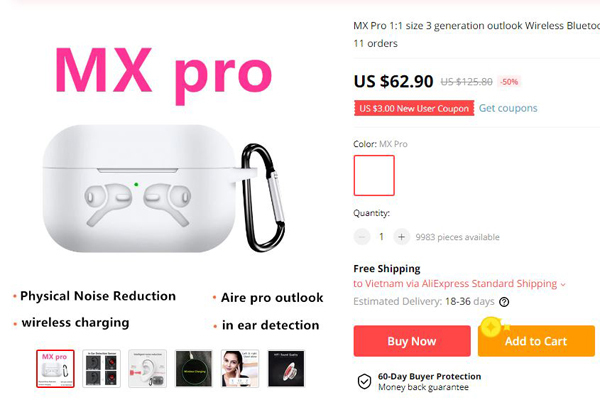The width and height of the screenshot is (600, 400).
Task: Click the quantity number field
Action: (x=381, y=237)
